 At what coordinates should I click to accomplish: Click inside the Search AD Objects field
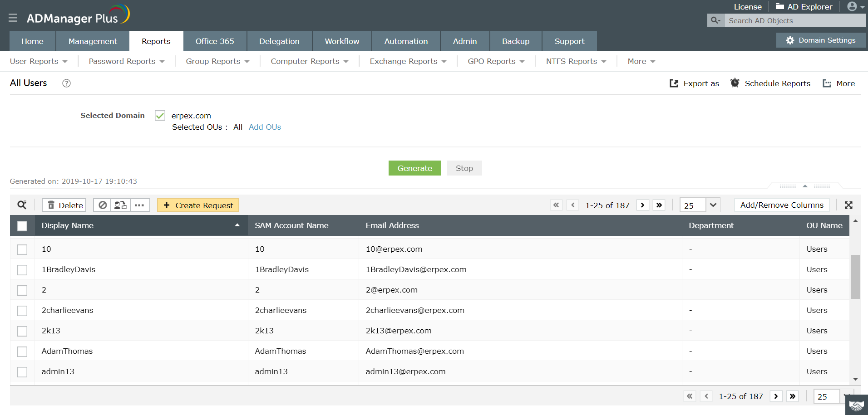[x=794, y=20]
